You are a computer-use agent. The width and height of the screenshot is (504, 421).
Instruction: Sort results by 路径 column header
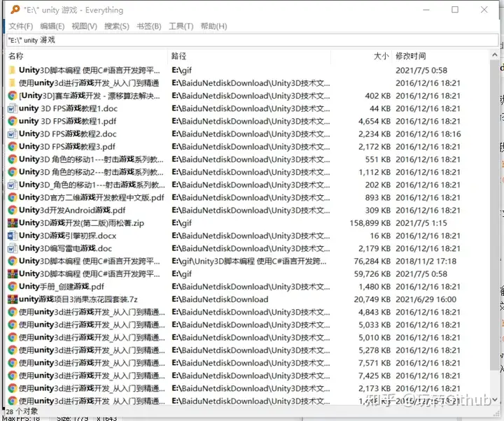pos(249,56)
